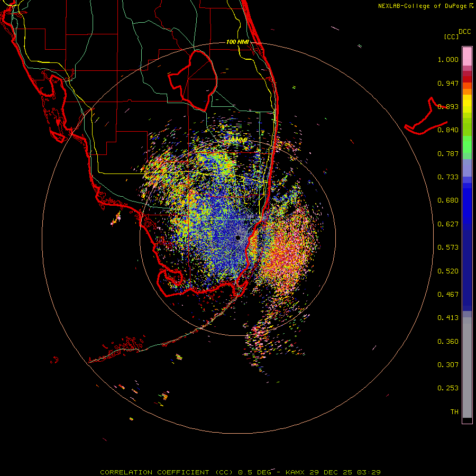
Task: Click the 03:29 timestamp in the caption
Action: [x=369, y=472]
